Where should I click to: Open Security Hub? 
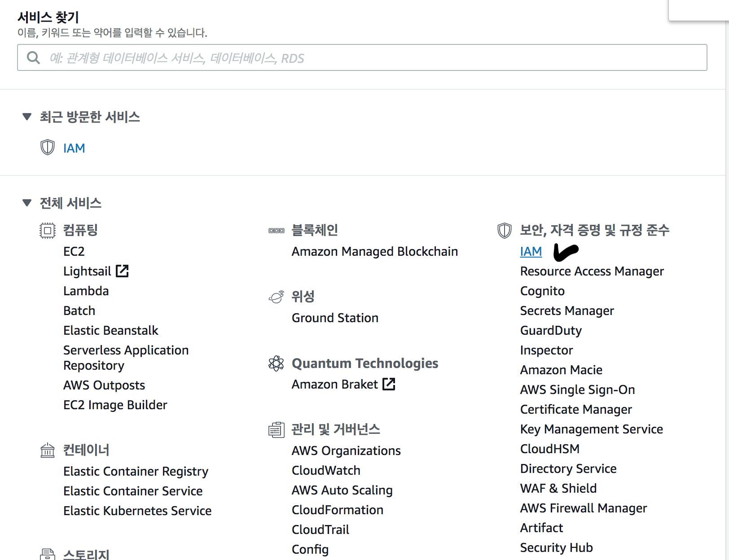click(x=557, y=548)
